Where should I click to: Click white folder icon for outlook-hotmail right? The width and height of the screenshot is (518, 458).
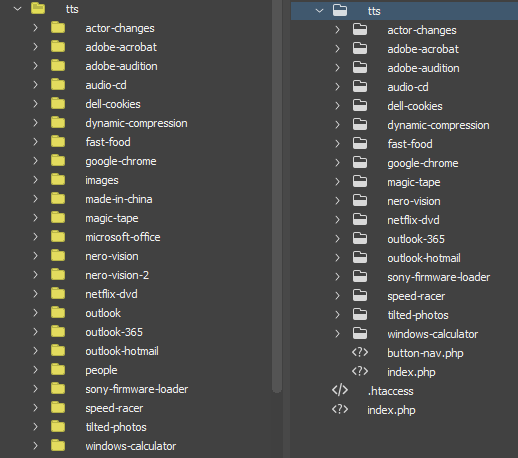tap(360, 258)
